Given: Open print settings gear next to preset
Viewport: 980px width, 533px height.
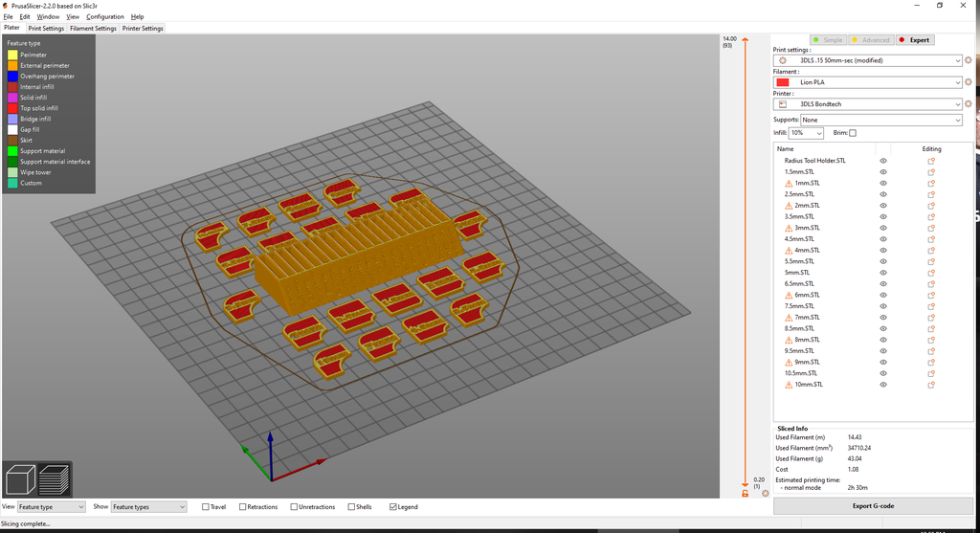Looking at the screenshot, I should click(x=968, y=60).
